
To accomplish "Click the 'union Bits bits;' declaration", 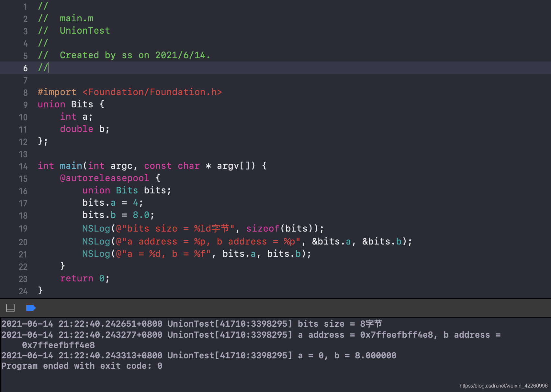I will 127,191.
